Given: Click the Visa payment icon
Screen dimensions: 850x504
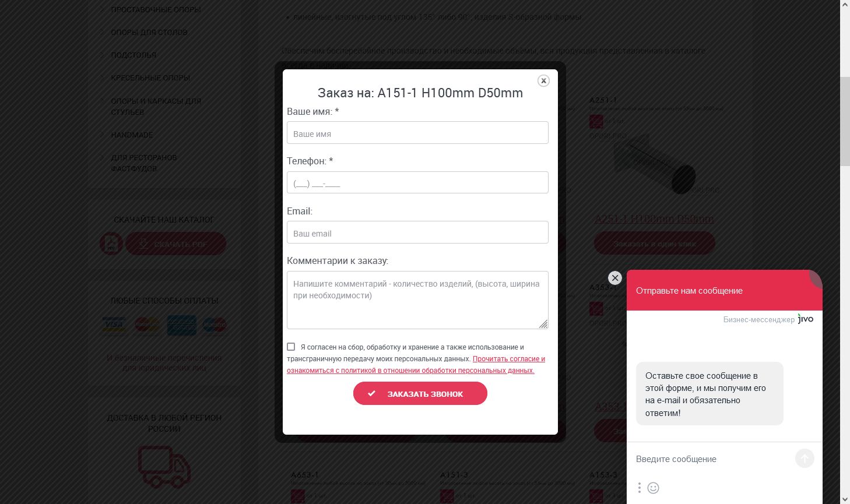Looking at the screenshot, I should coord(114,325).
